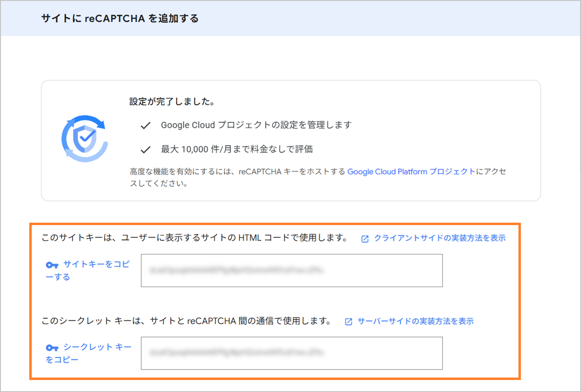Copy the secret key via シークレット キーをコピー
Viewport: 581px width, 392px height.
point(88,353)
